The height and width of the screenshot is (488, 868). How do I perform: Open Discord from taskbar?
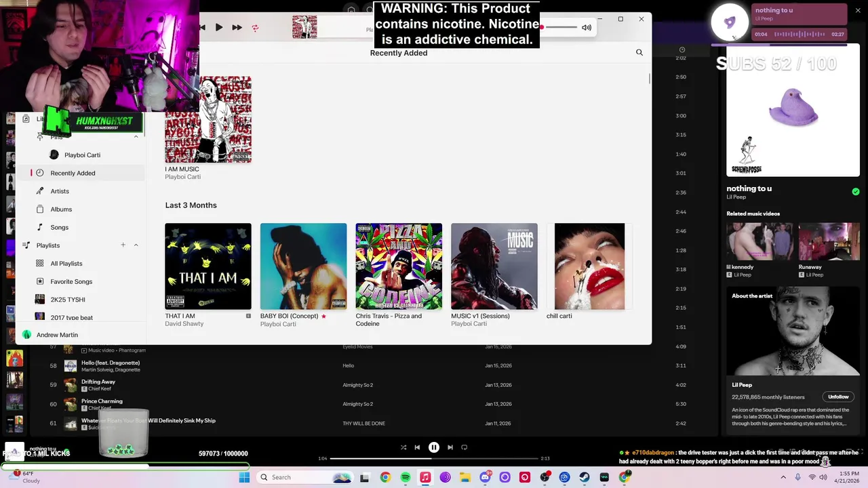485,477
